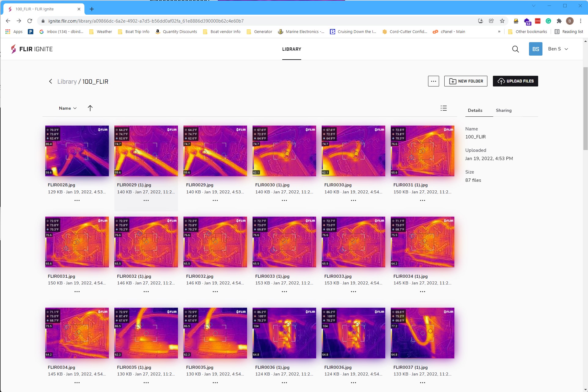
Task: Reverse sort direction with arrow icon
Action: 90,108
